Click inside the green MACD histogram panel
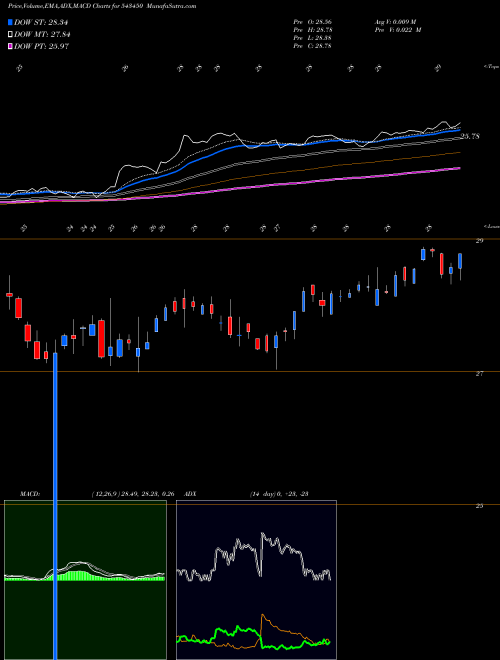The height and width of the screenshot is (660, 500). [x=85, y=580]
